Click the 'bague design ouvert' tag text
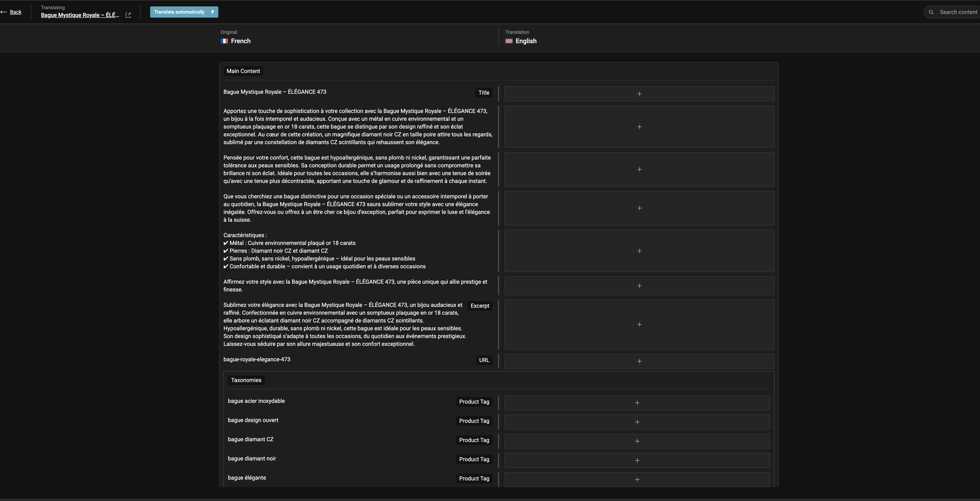980x501 pixels. (x=253, y=420)
